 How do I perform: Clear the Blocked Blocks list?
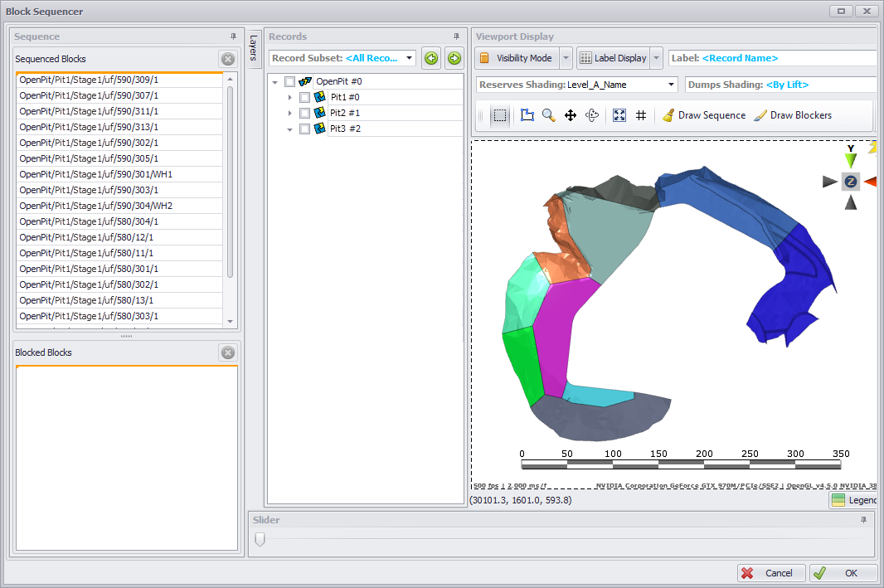pyautogui.click(x=227, y=352)
